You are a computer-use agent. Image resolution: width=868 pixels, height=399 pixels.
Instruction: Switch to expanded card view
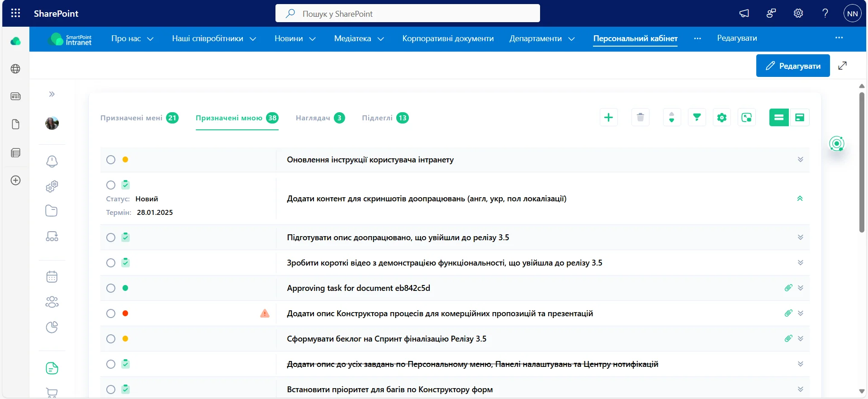click(x=800, y=118)
